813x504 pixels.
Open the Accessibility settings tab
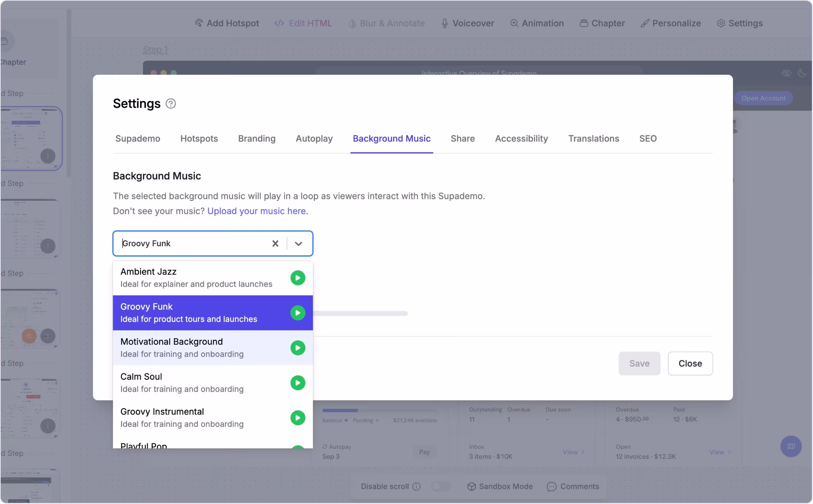521,139
